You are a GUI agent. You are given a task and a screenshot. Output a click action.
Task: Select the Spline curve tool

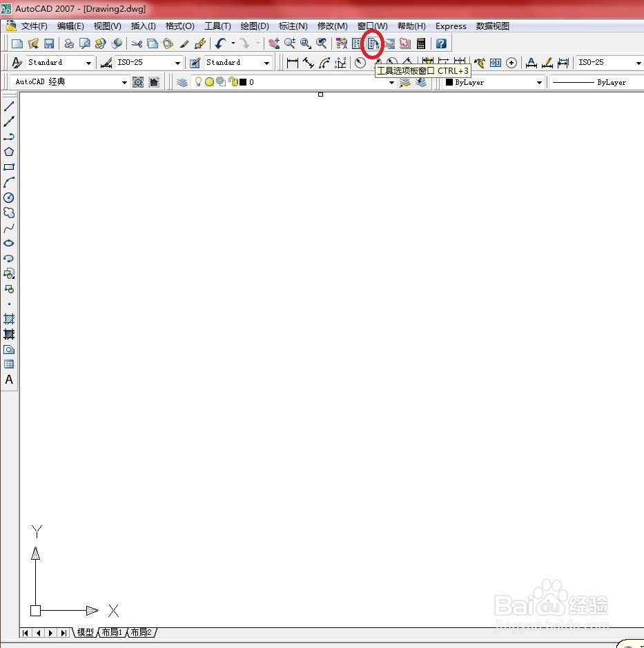click(9, 228)
